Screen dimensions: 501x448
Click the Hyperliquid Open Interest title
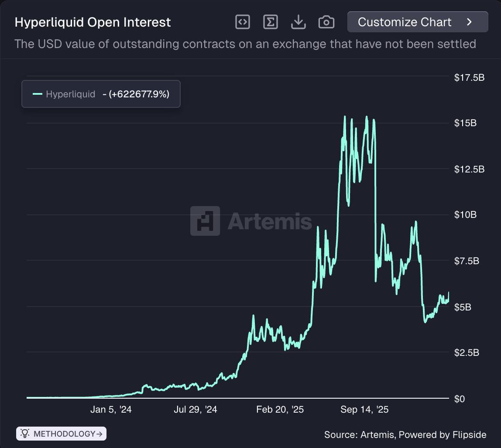tap(93, 22)
